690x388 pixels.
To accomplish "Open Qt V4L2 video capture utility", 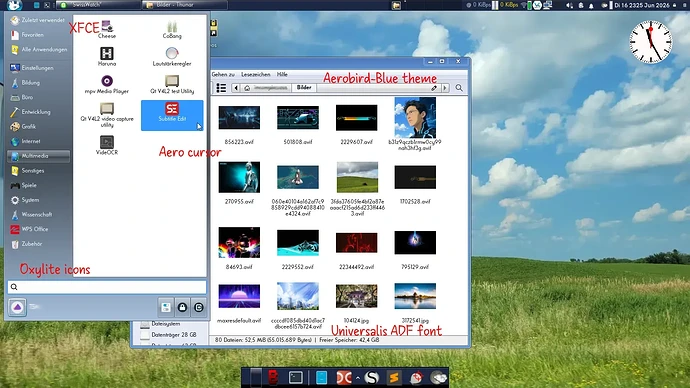I will tap(106, 115).
